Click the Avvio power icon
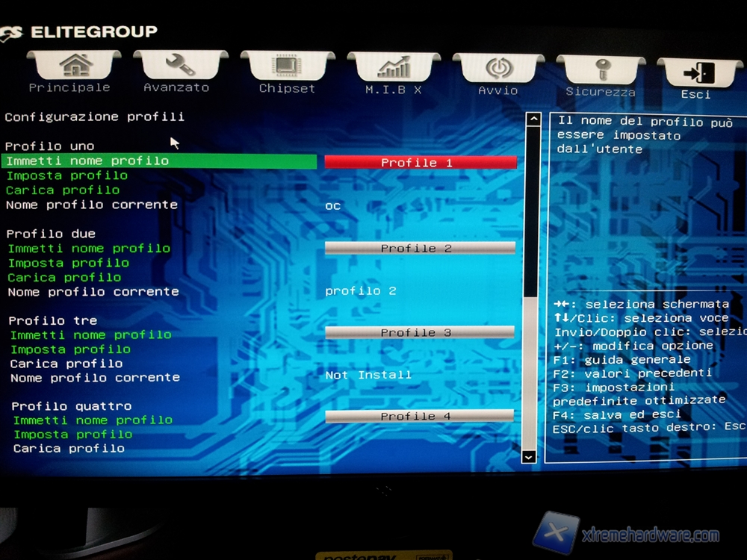 point(498,69)
